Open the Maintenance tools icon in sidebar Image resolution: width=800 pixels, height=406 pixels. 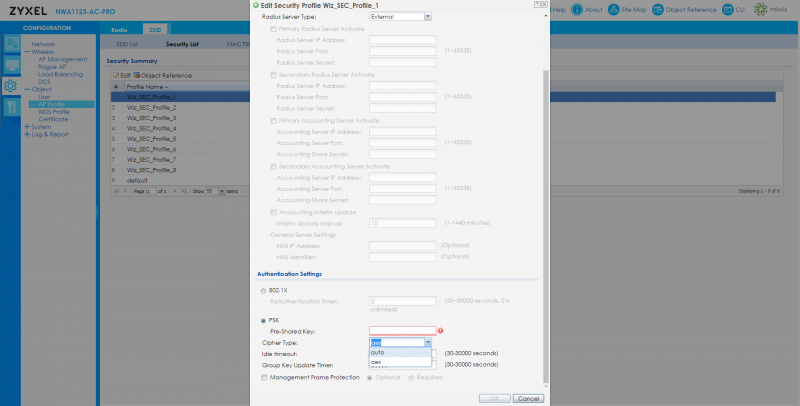11,107
